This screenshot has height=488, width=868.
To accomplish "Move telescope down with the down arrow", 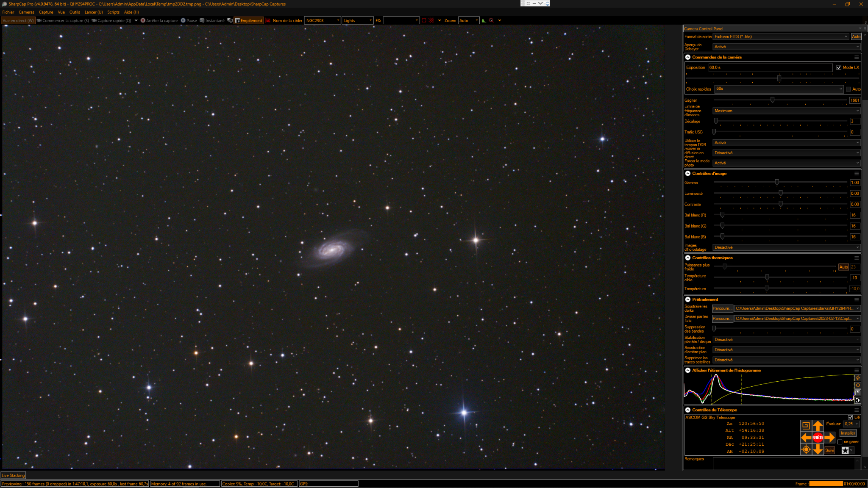I will click(818, 449).
